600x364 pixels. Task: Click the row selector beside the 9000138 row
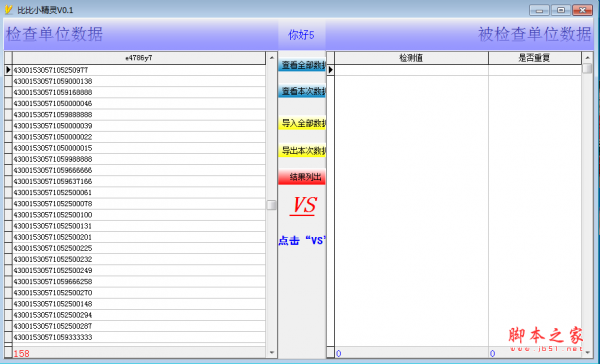[8, 81]
